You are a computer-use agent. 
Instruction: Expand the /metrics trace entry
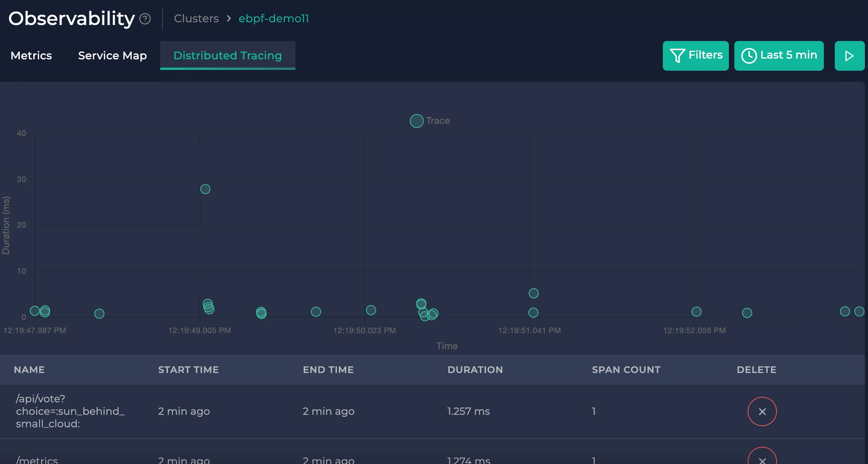[x=37, y=459]
